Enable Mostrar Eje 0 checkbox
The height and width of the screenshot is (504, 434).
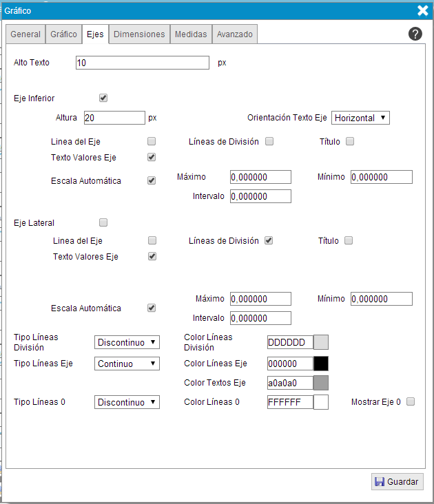[x=411, y=401]
